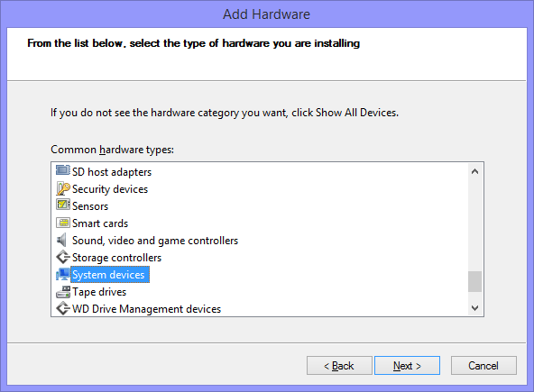Cancel the Add Hardware wizard
This screenshot has width=534, height=392.
tap(483, 366)
